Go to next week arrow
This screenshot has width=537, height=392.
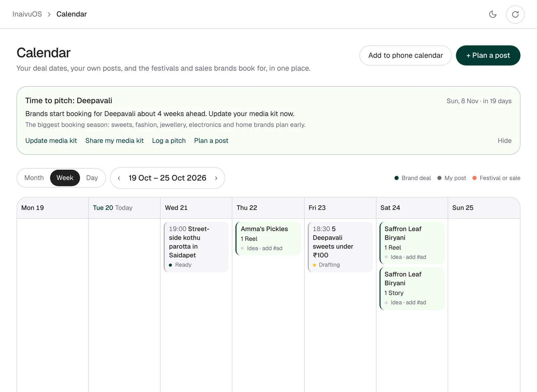216,178
